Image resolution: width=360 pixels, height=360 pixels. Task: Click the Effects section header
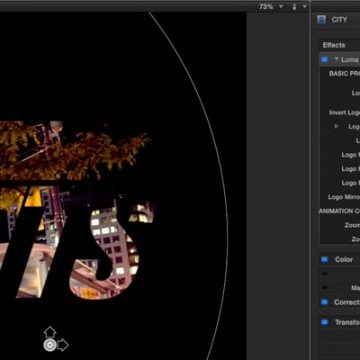pyautogui.click(x=334, y=45)
